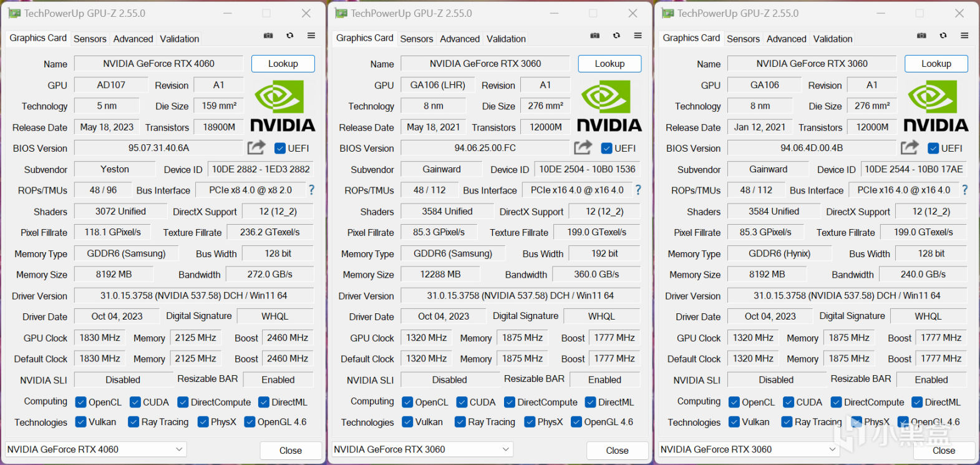Click the Memory Size field showing 12288 MB
The width and height of the screenshot is (980, 465).
click(441, 275)
